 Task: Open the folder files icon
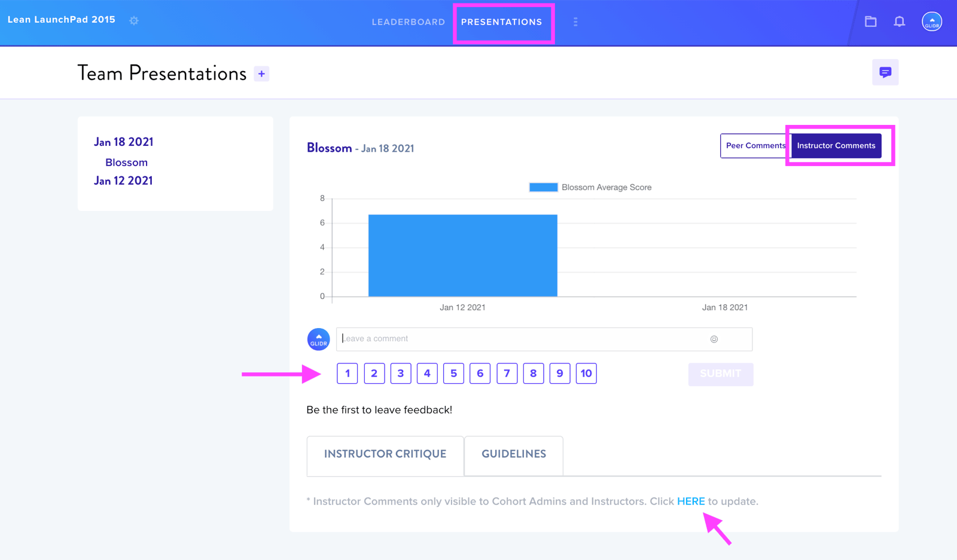871,22
